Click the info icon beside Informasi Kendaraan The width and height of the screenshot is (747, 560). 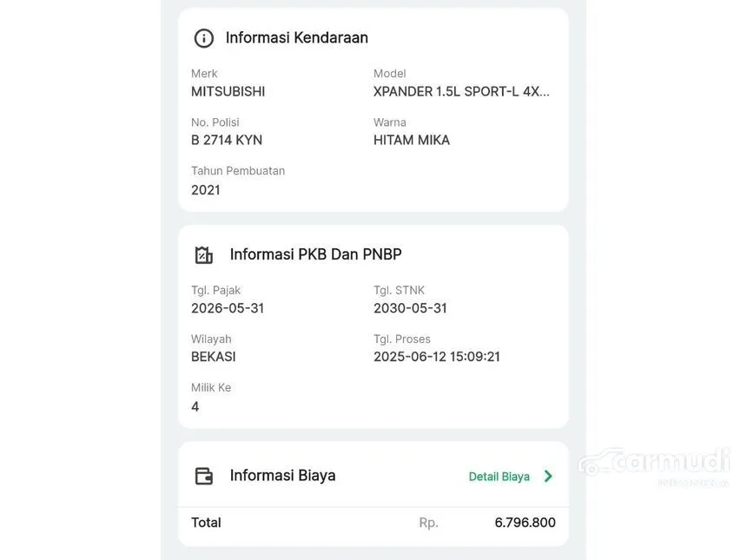(204, 38)
